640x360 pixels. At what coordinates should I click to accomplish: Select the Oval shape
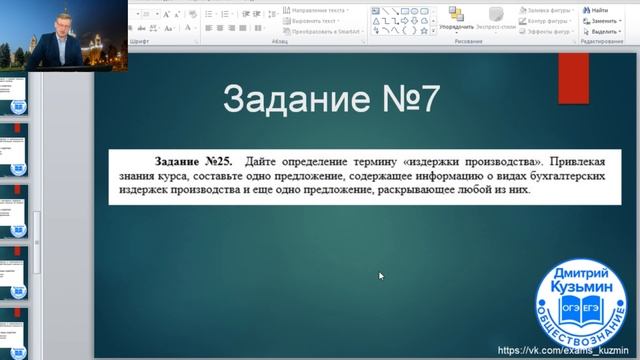[x=415, y=11]
